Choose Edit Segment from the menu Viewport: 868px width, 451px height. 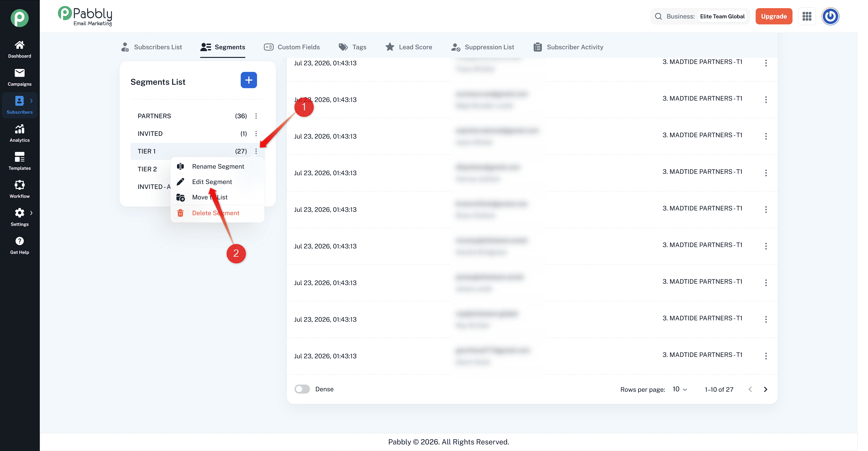coord(218,182)
